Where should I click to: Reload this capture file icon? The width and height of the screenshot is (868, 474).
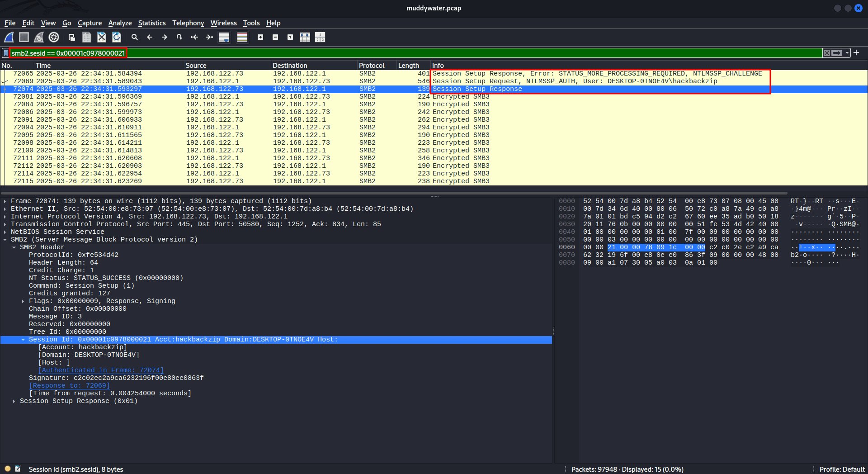coord(117,37)
